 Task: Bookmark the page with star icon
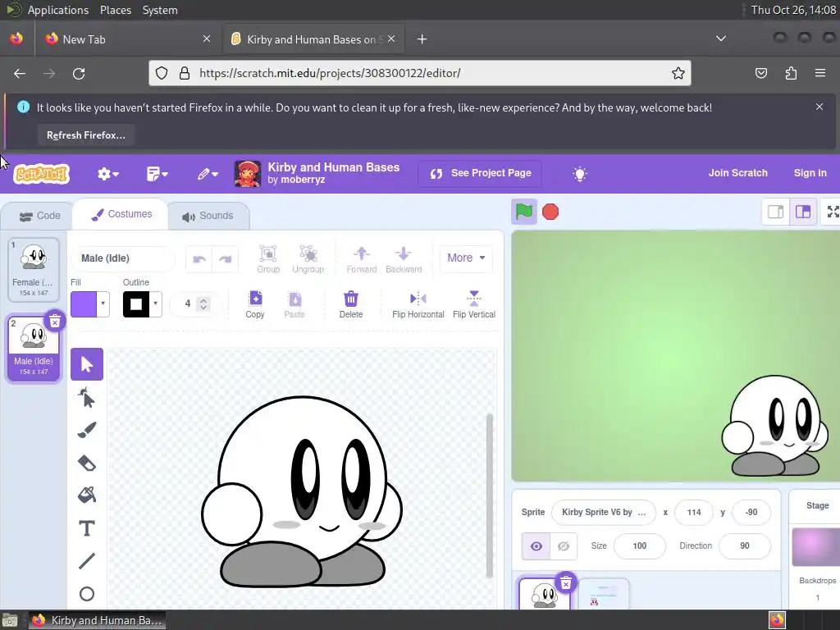tap(678, 73)
